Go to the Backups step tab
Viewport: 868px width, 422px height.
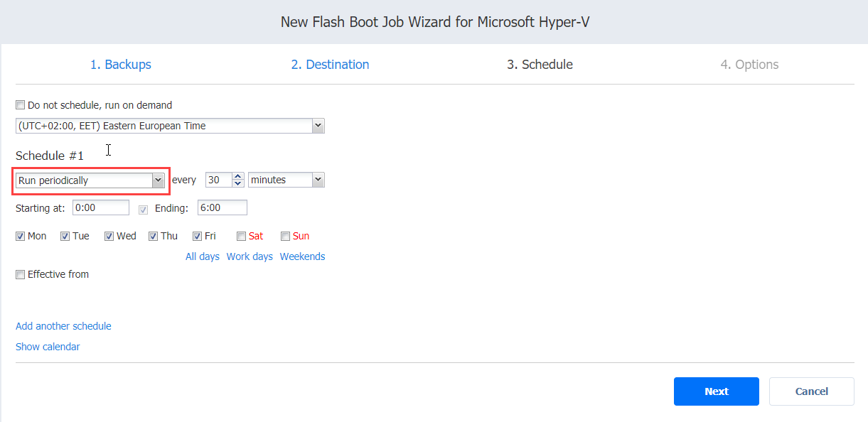point(120,65)
